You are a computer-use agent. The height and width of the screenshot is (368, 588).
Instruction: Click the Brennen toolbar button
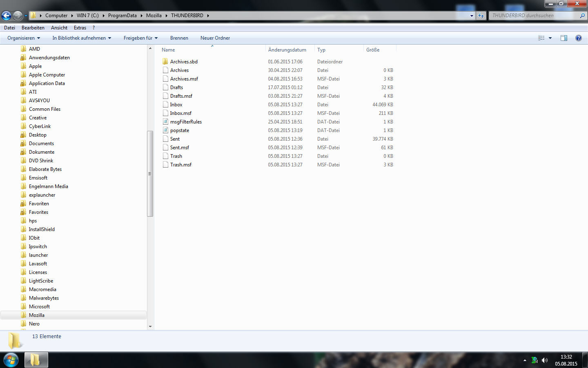coord(179,38)
